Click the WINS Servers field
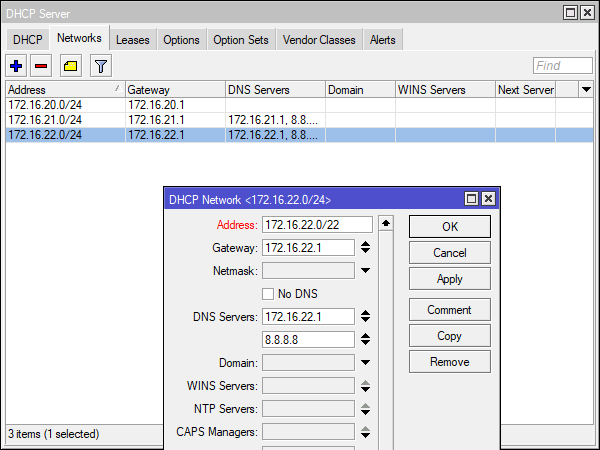The height and width of the screenshot is (450, 600). pos(308,386)
